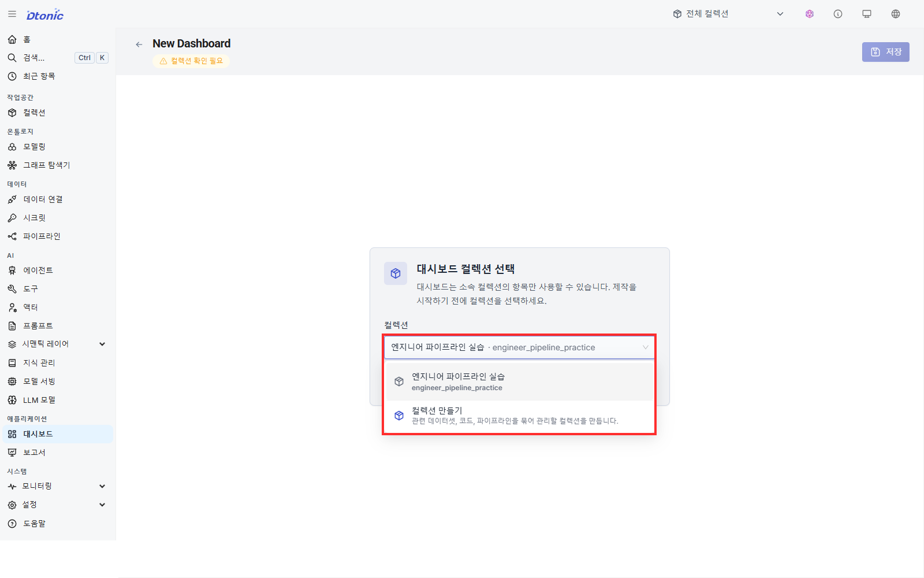Click the monitor display icon in header
924x578 pixels.
click(867, 14)
